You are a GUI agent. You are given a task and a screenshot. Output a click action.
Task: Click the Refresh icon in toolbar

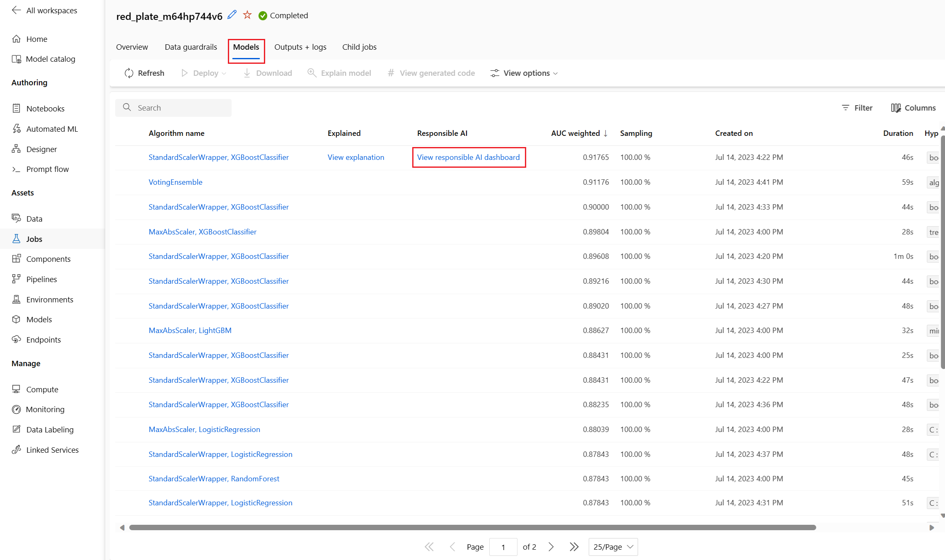click(x=129, y=73)
